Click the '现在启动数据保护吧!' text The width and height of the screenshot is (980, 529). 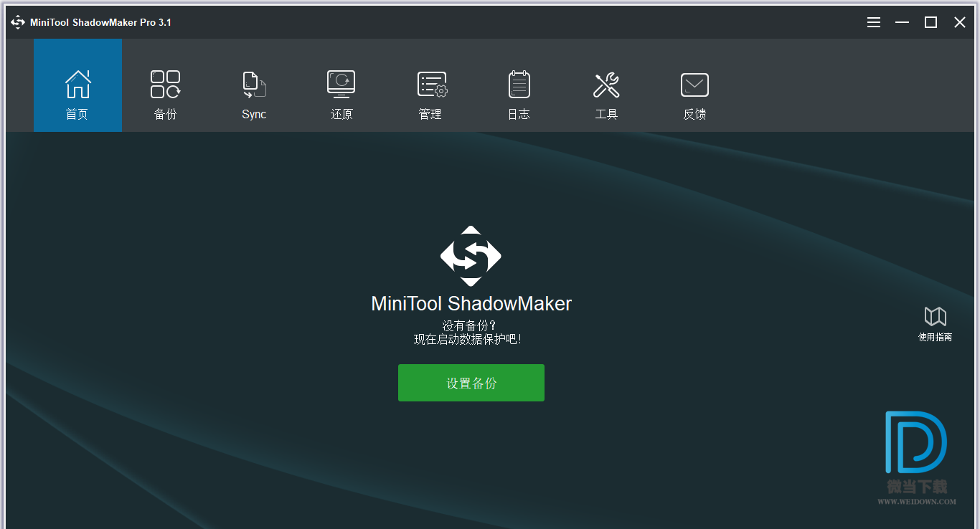click(468, 340)
